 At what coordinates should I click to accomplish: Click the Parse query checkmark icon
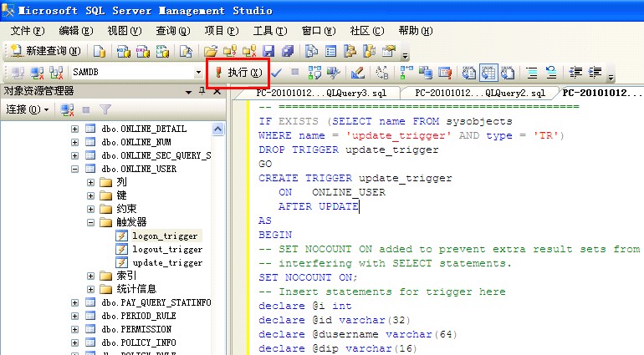click(x=276, y=73)
